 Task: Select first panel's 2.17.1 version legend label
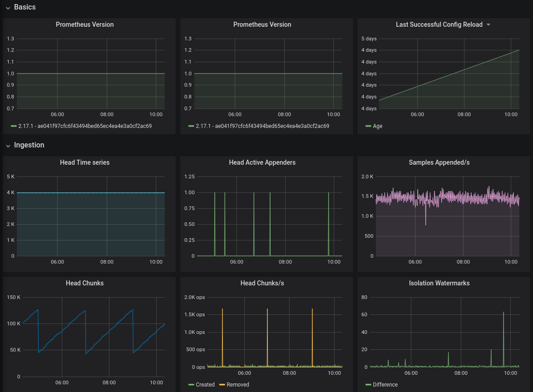pos(85,126)
